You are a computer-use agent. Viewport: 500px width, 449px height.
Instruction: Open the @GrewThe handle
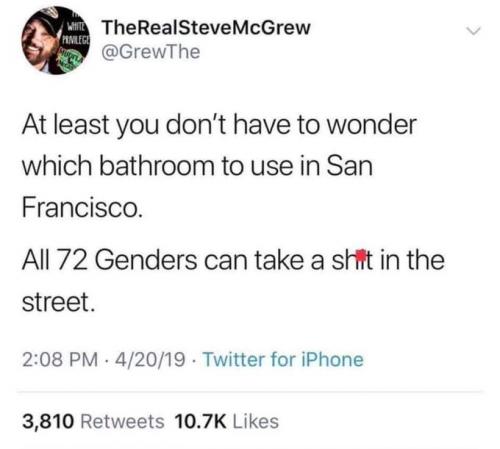(151, 52)
